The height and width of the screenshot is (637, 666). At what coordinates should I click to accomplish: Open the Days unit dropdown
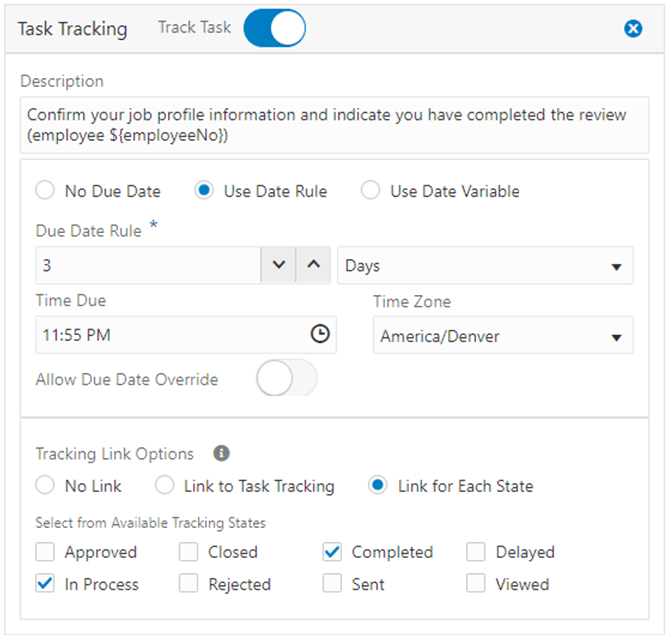pyautogui.click(x=485, y=265)
